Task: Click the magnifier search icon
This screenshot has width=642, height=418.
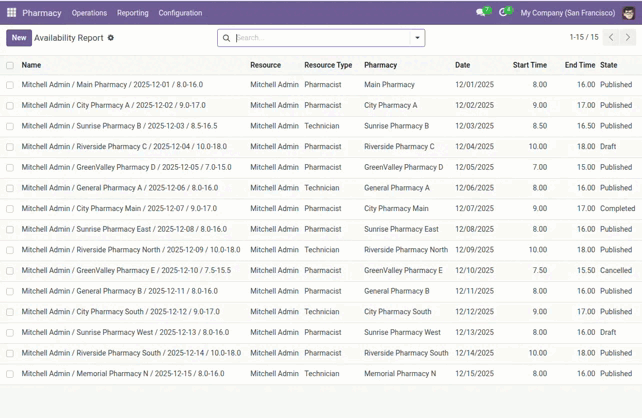Action: (226, 38)
